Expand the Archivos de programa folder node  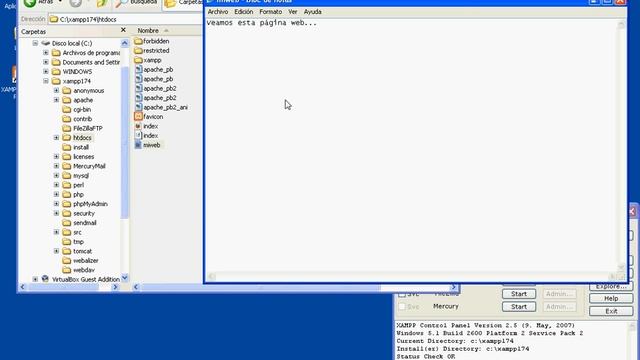pyautogui.click(x=46, y=53)
